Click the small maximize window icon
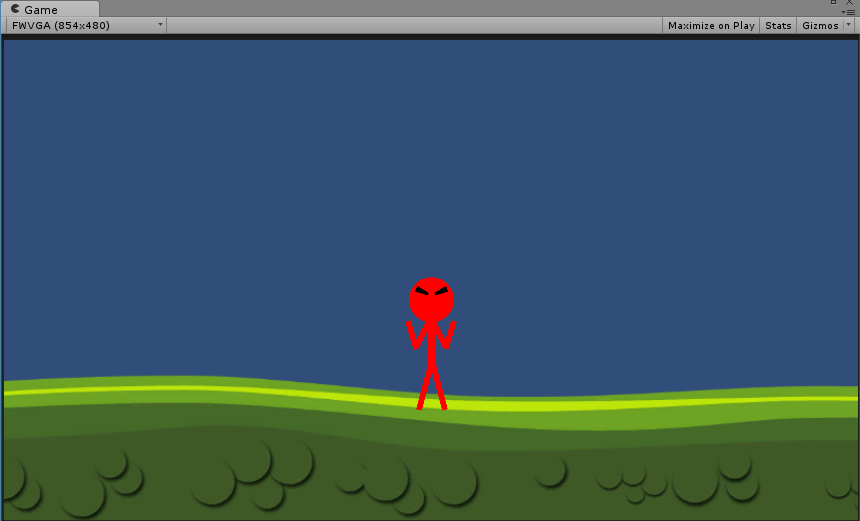Image resolution: width=860 pixels, height=521 pixels. tap(833, 2)
